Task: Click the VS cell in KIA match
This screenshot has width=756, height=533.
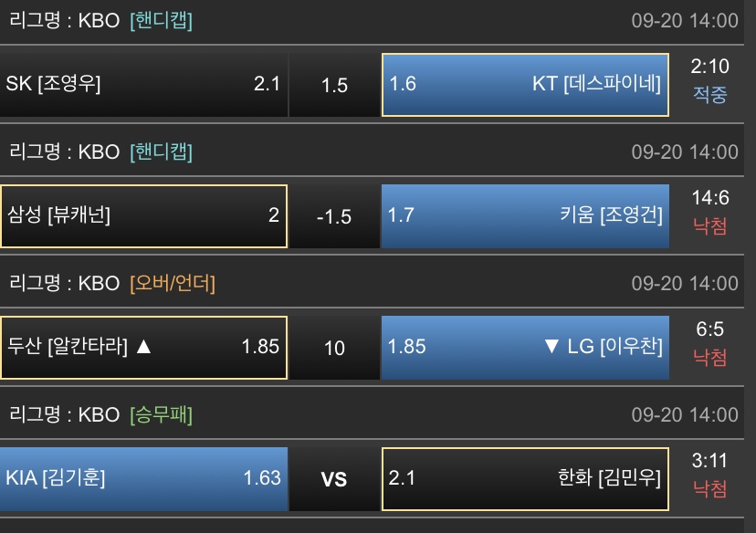Action: pyautogui.click(x=335, y=479)
